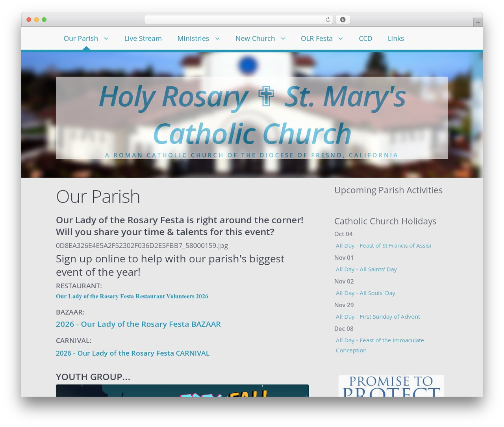Expand the New Church dropdown chevron
The width and height of the screenshot is (504, 427).
tap(283, 39)
